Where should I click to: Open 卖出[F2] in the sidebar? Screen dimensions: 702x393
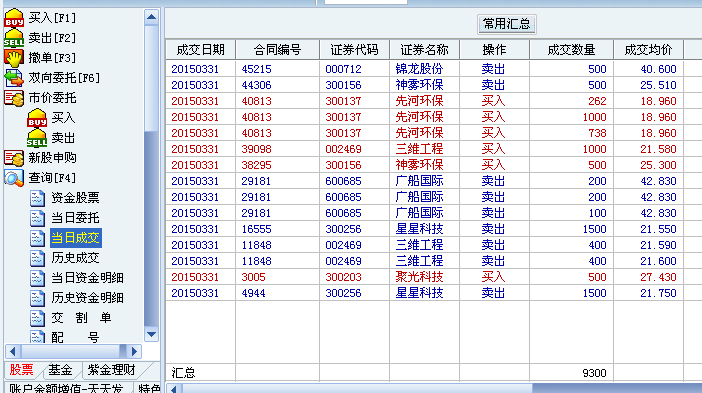click(52, 38)
